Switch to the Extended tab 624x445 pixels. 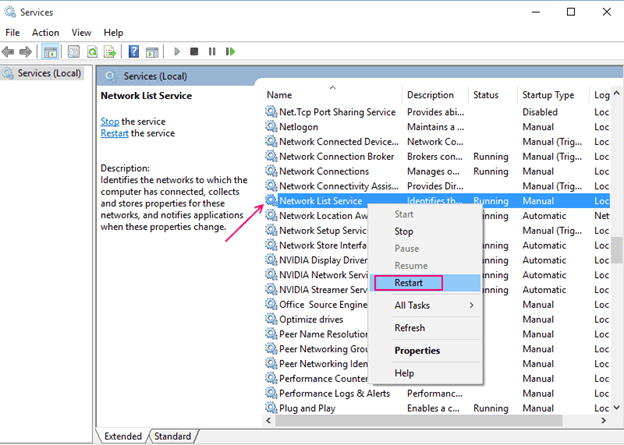[123, 436]
